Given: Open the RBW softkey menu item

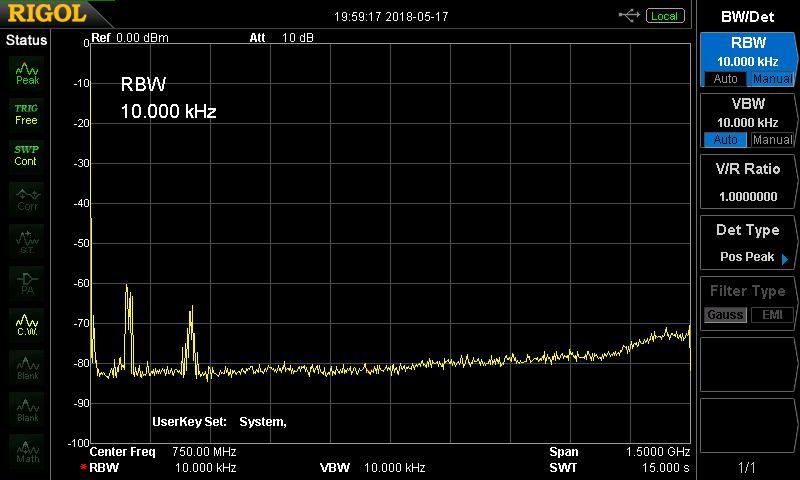Looking at the screenshot, I should point(748,59).
